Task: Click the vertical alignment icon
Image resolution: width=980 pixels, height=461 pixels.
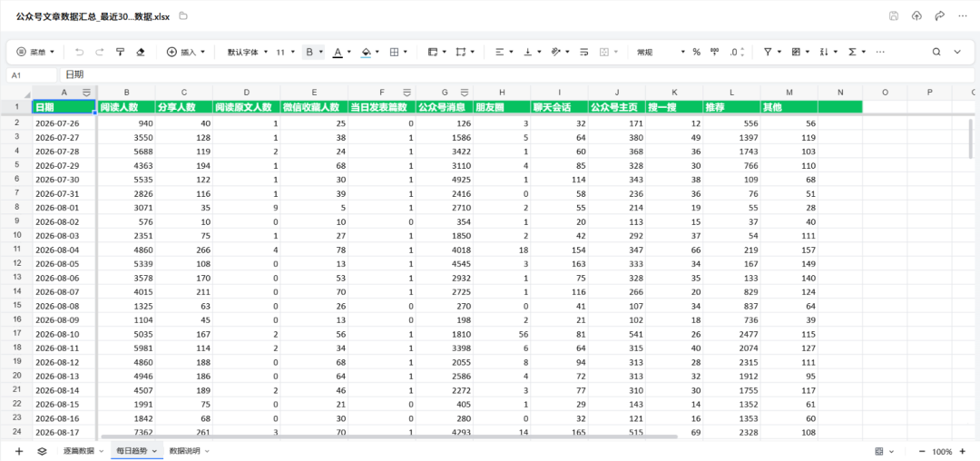Action: click(527, 53)
